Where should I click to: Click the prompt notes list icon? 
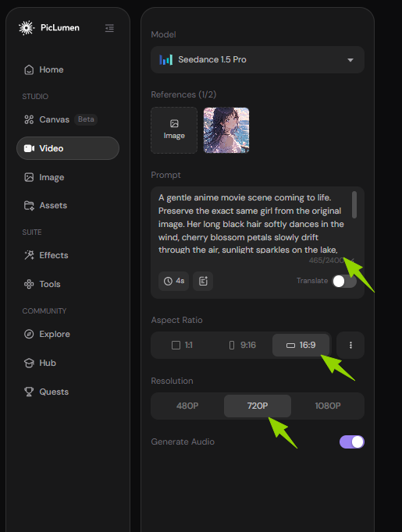[x=203, y=281]
